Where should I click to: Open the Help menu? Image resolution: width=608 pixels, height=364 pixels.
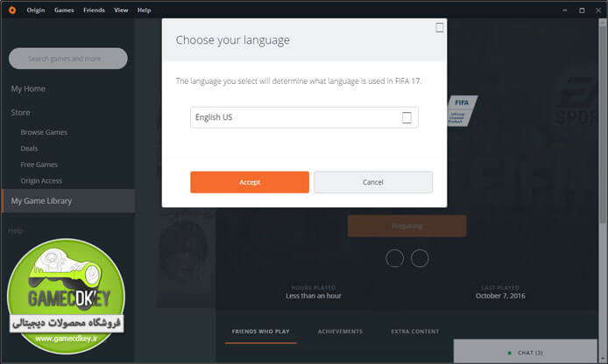(x=144, y=10)
